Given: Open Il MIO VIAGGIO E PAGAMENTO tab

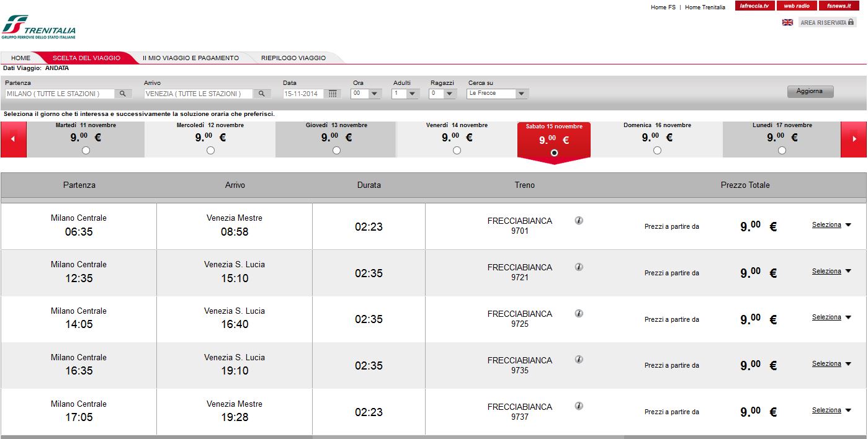Looking at the screenshot, I should click(190, 58).
